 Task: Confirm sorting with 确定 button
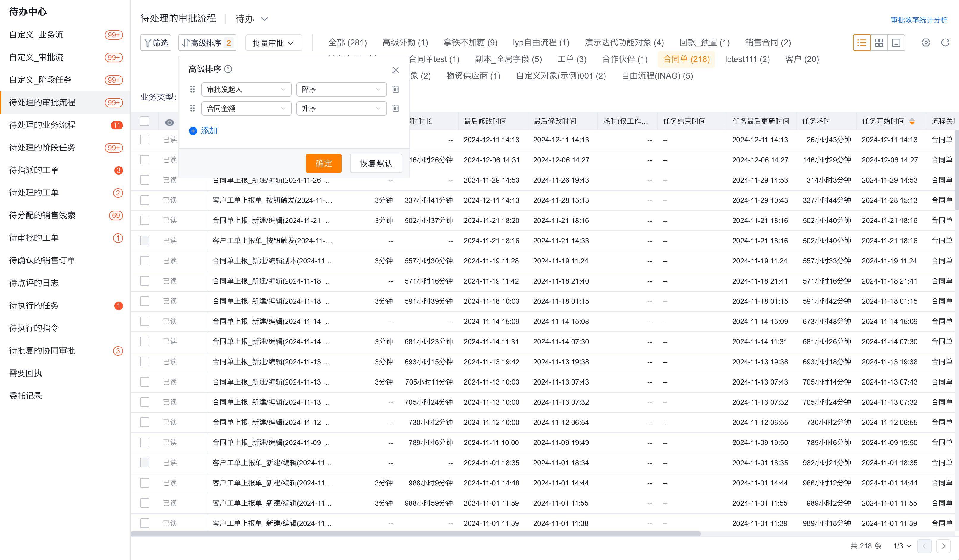point(323,163)
